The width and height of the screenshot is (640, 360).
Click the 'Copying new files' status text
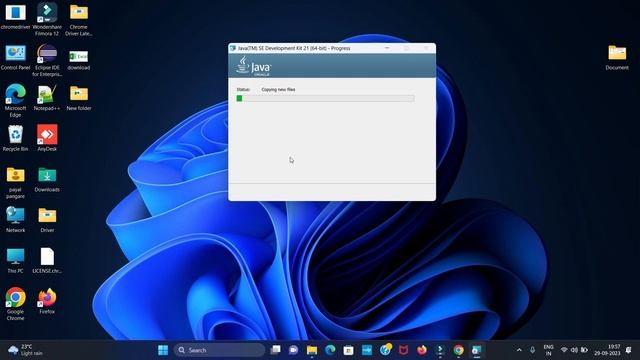click(x=278, y=89)
